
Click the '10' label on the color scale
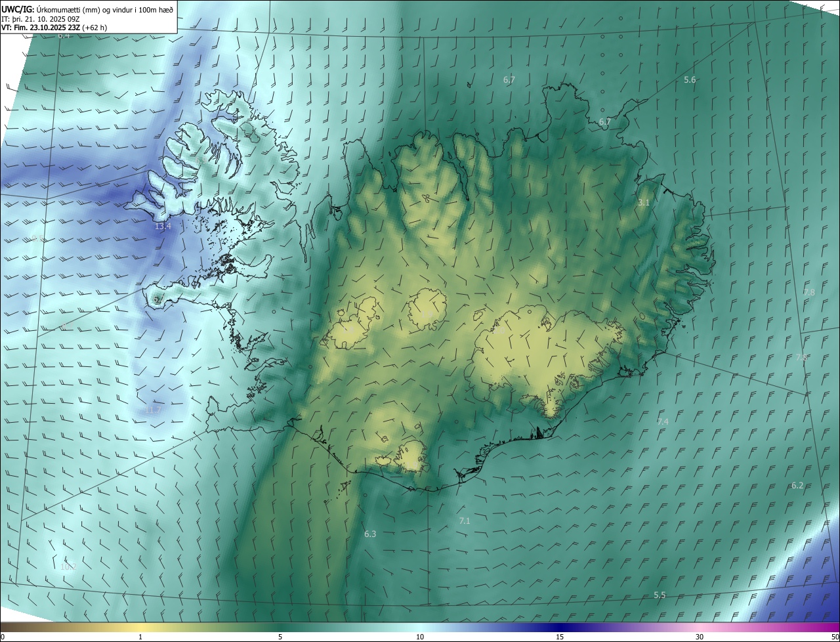(420, 637)
